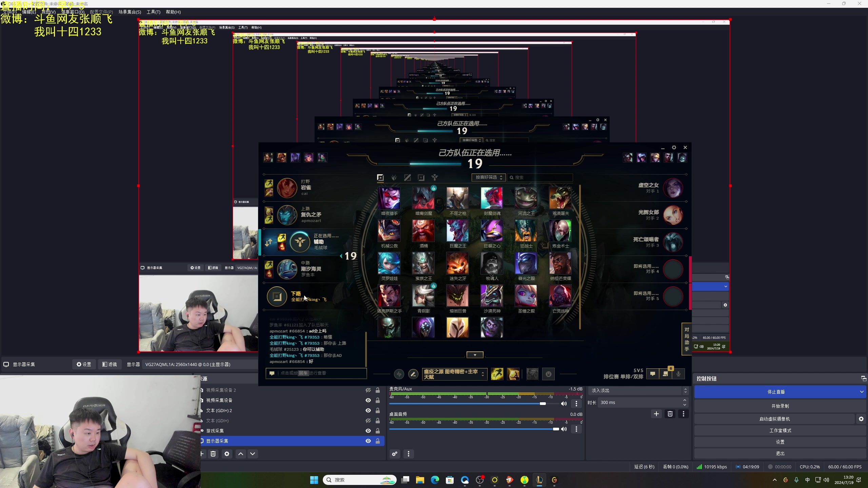This screenshot has height=488, width=868.
Task: Open advanced audio properties gear
Action: [x=395, y=454]
